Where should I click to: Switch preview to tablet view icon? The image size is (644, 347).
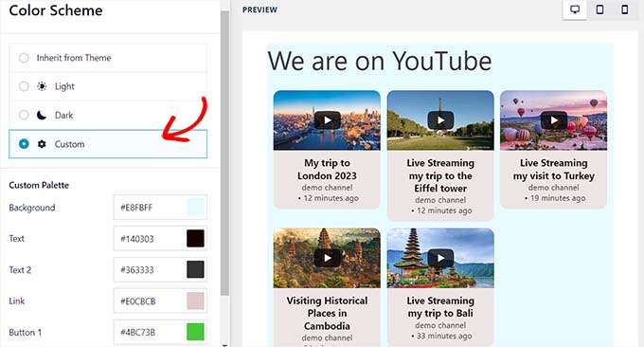click(599, 9)
